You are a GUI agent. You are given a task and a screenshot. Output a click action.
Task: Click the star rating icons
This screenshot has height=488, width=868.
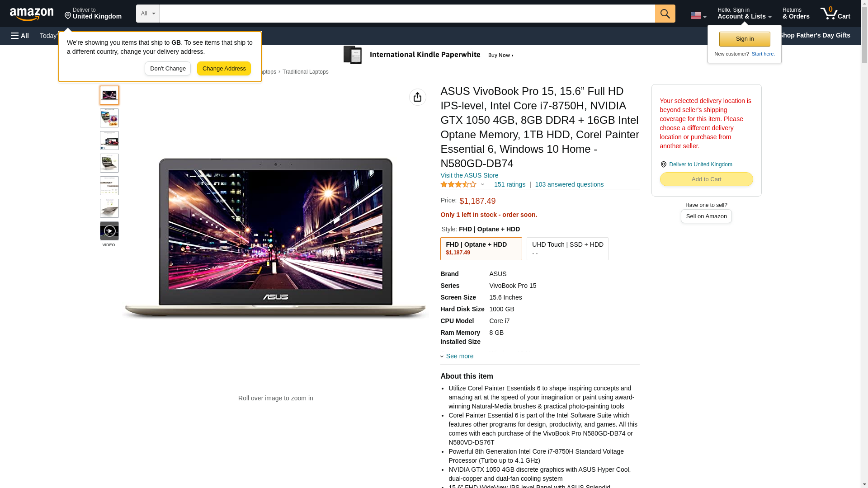pos(458,184)
